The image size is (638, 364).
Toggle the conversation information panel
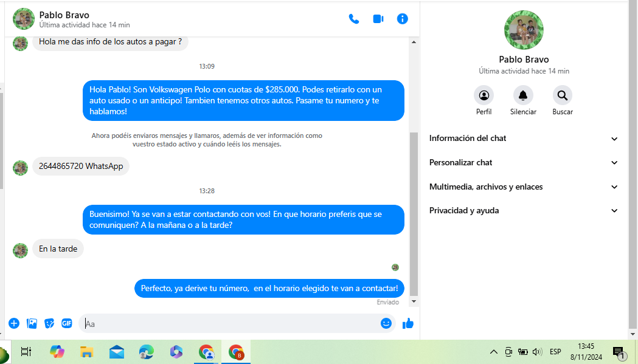tap(402, 19)
